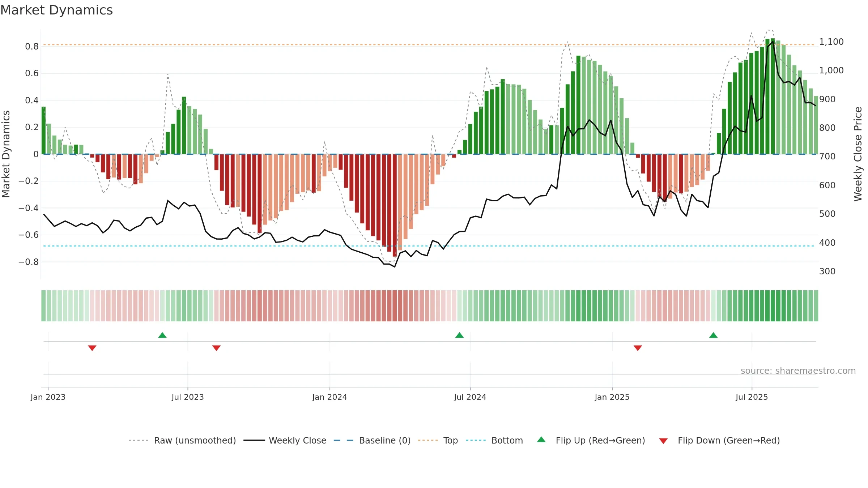Click the 500 right axis price label
The width and height of the screenshot is (868, 488).
pos(827,214)
